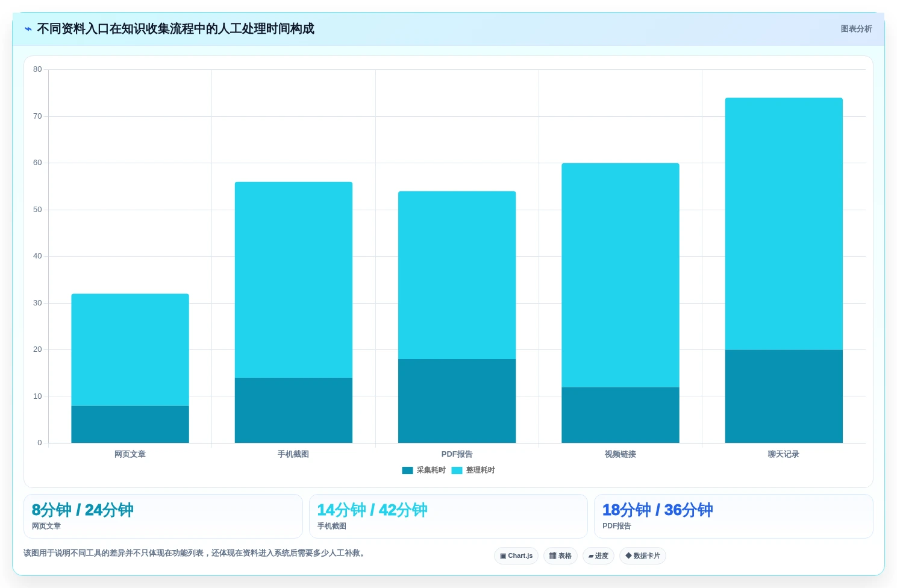The height and width of the screenshot is (588, 897).
Task: Toggle the 采集耗时 legend item
Action: 423,471
